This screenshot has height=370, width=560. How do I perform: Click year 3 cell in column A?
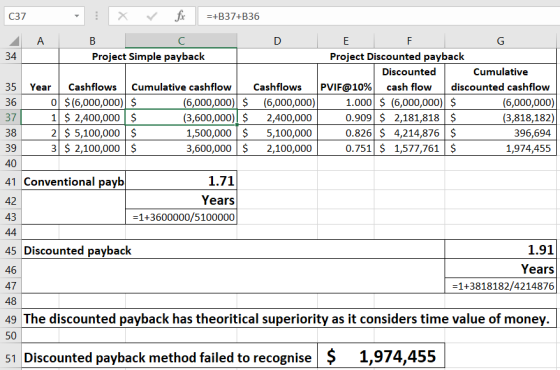click(x=40, y=148)
